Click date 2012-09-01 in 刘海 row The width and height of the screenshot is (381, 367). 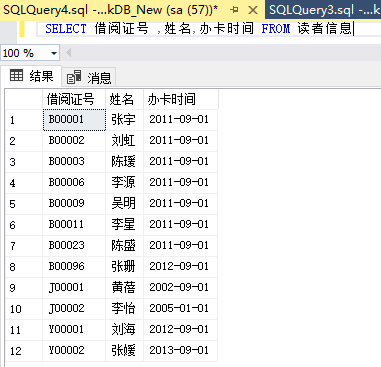point(180,330)
